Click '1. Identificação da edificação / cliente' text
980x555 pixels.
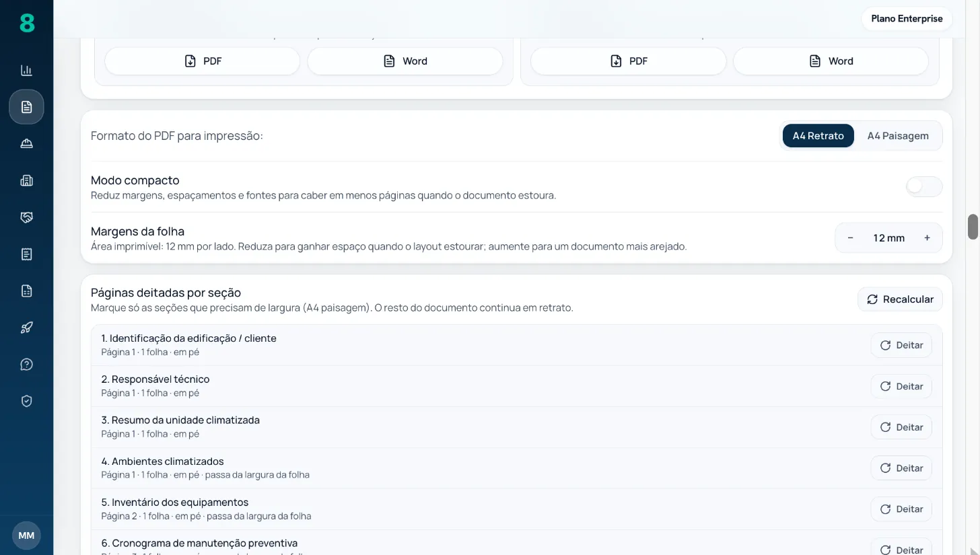pyautogui.click(x=188, y=338)
